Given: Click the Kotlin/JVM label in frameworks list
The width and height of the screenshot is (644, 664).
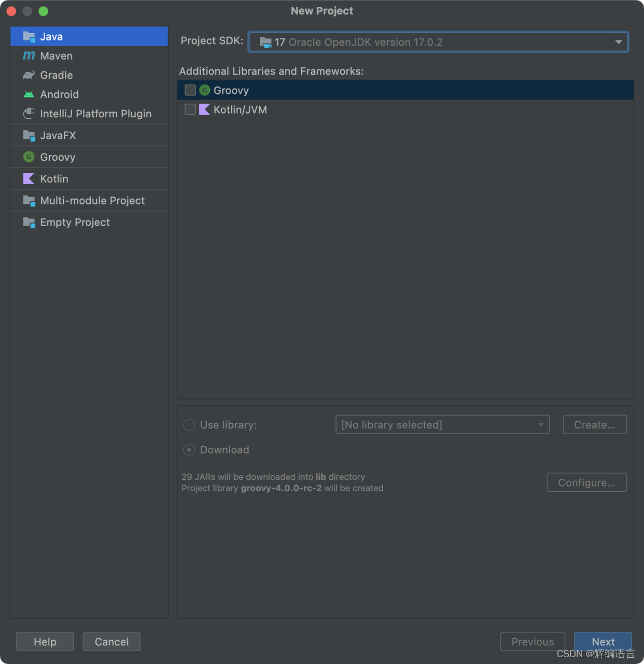Looking at the screenshot, I should tap(241, 109).
